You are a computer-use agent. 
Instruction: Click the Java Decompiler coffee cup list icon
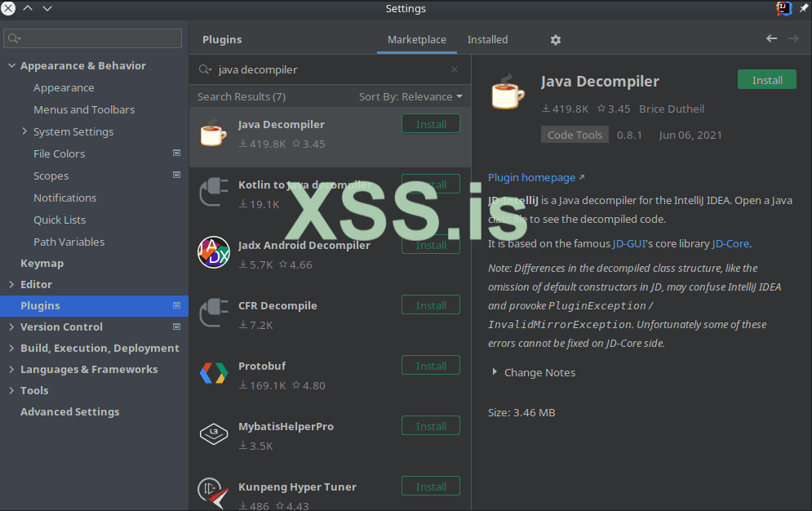click(x=213, y=134)
